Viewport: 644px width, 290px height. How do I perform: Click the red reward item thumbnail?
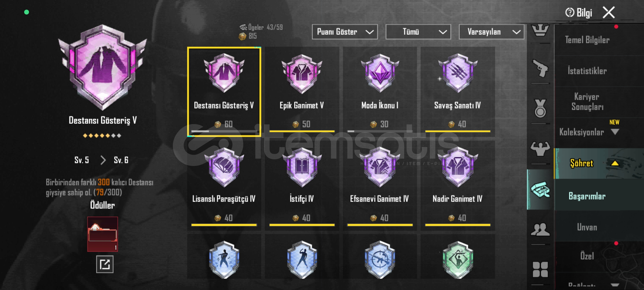click(x=103, y=234)
